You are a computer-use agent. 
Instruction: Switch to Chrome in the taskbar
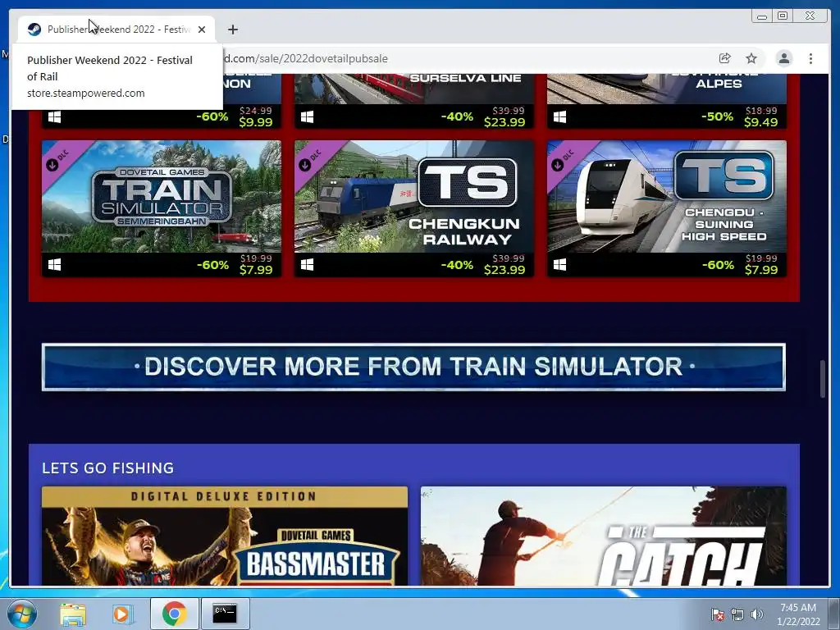[174, 614]
